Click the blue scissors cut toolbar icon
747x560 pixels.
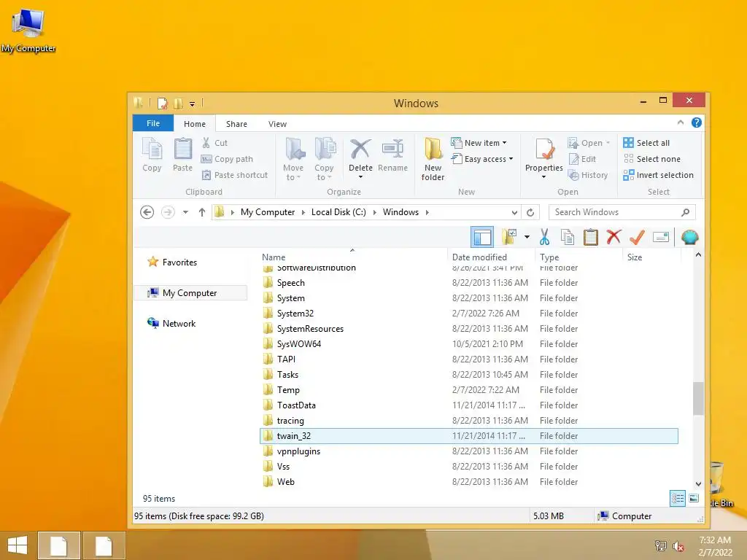pyautogui.click(x=544, y=237)
